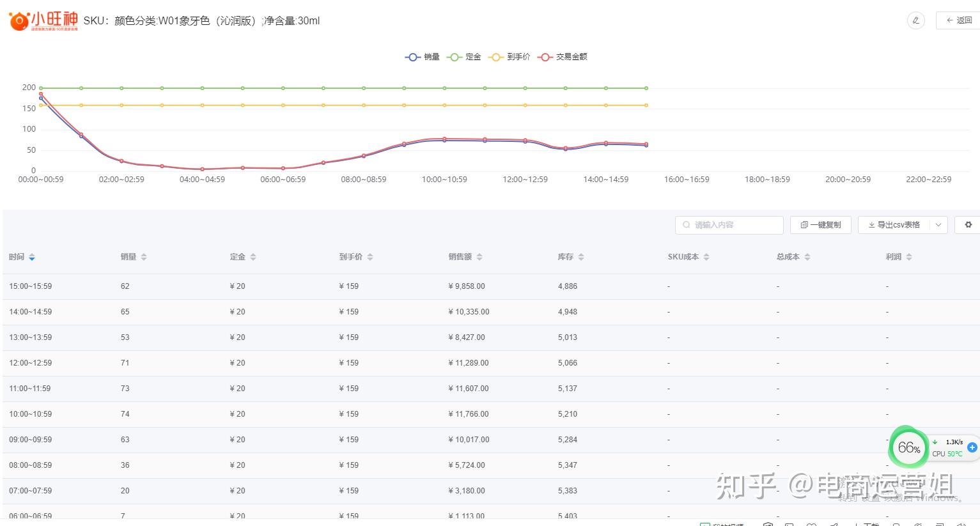Click sales amount ¥ 9,858.00
980x526 pixels.
coord(467,286)
